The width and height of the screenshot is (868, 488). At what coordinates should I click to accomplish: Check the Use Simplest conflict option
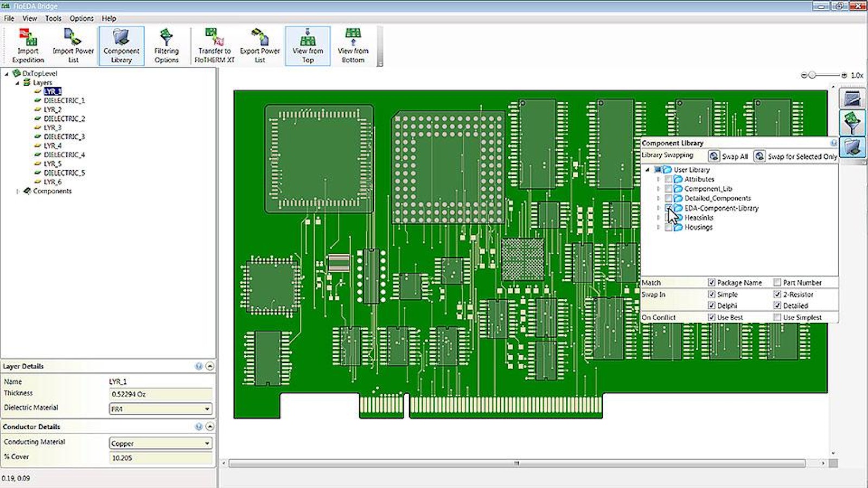777,317
